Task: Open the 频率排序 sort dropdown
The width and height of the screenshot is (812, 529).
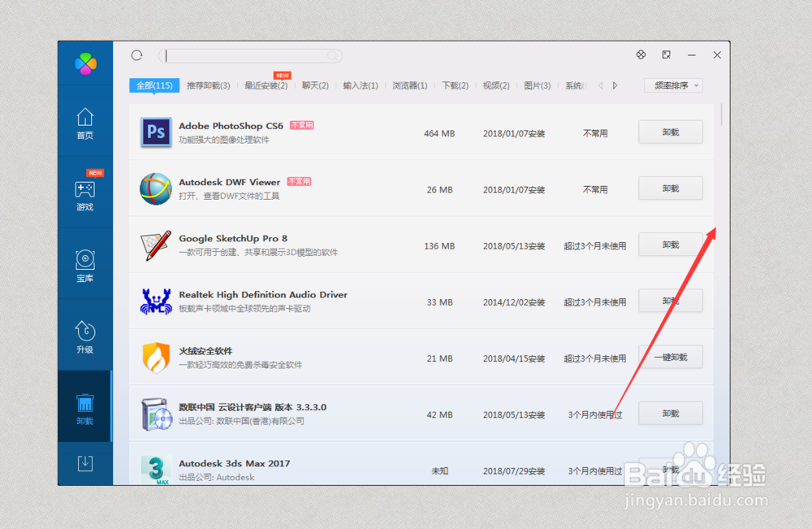Action: [x=673, y=85]
